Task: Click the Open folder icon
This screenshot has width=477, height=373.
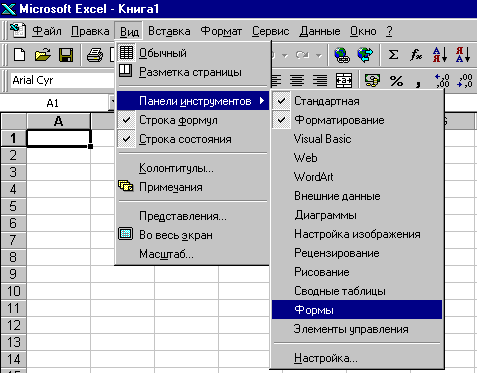Action: tap(42, 55)
